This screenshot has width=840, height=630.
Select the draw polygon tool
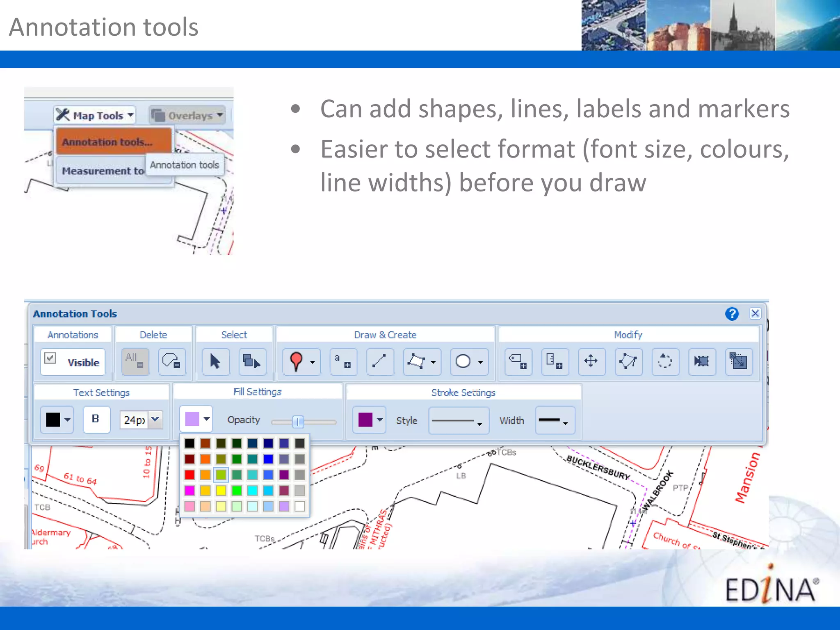[x=416, y=361]
